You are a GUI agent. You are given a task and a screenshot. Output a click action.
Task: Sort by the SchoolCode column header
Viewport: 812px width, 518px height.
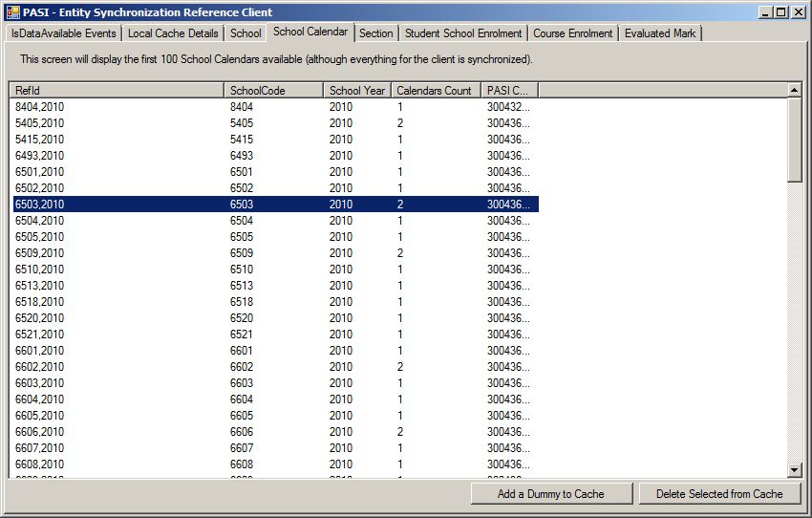[273, 91]
